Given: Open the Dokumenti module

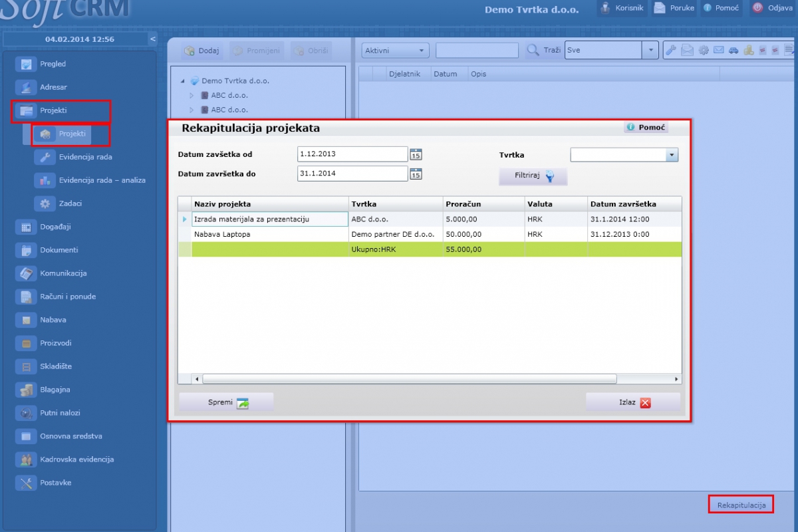Looking at the screenshot, I should coord(48,250).
